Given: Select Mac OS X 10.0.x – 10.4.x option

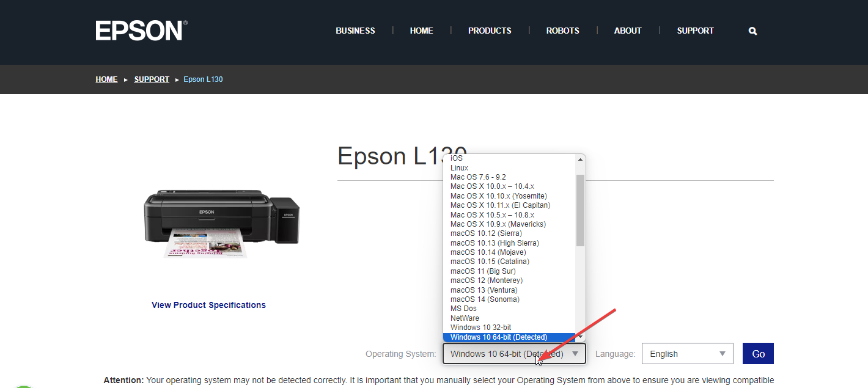Looking at the screenshot, I should tap(510, 186).
